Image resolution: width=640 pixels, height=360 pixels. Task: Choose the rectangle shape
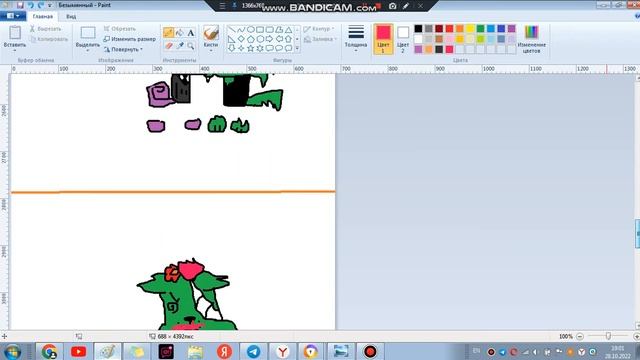[260, 30]
